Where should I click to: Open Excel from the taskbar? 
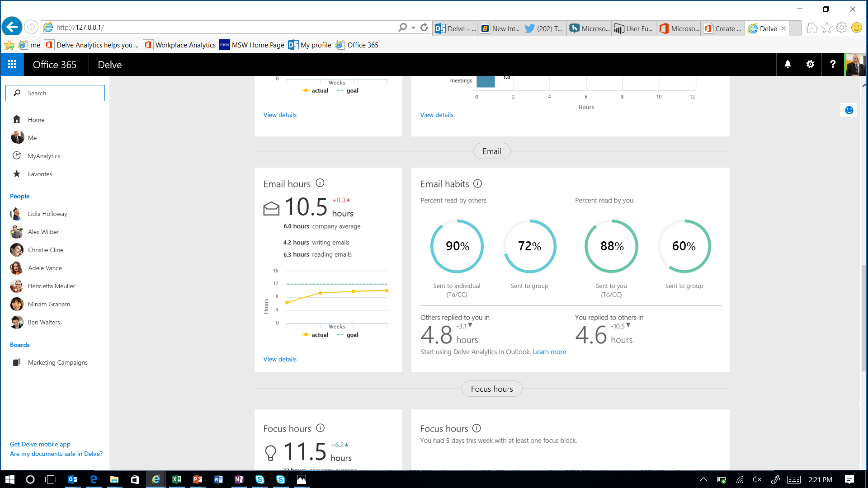click(177, 479)
